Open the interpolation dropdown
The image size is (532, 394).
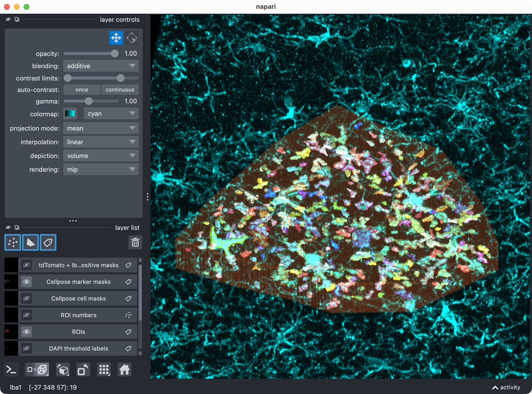point(101,142)
